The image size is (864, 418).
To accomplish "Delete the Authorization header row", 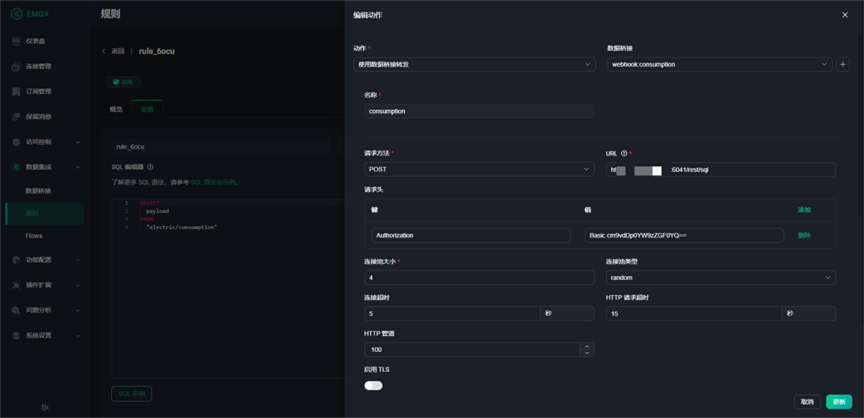I will pyautogui.click(x=804, y=236).
